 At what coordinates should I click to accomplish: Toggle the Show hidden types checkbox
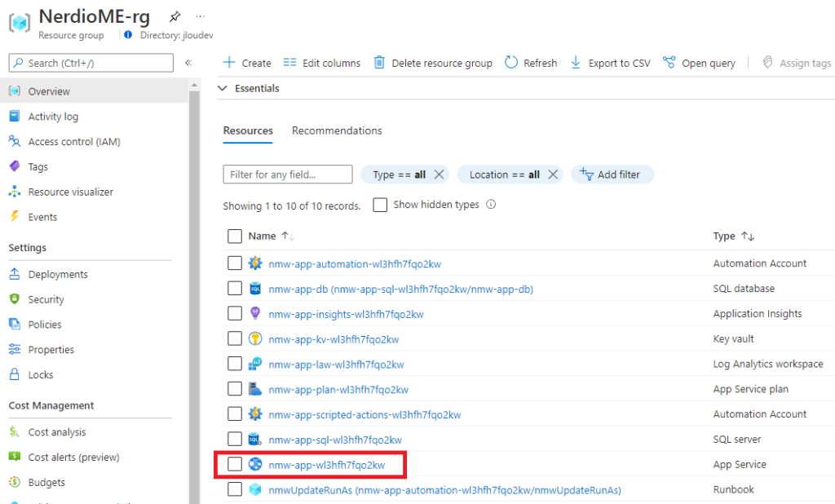(x=380, y=205)
